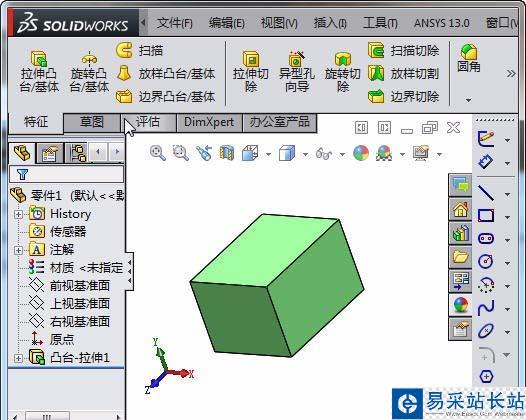Open Display Style dropdown arrow
Image resolution: width=526 pixels, height=420 pixels.
tap(305, 155)
